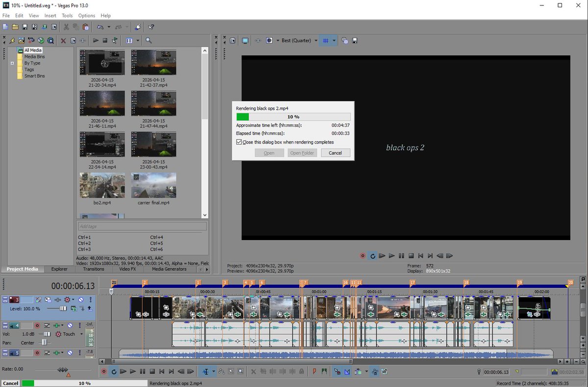Click the New project icon
588x387 pixels.
5,27
